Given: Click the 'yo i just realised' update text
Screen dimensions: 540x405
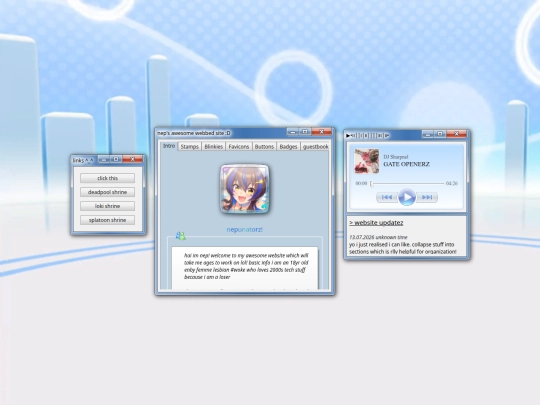Looking at the screenshot, I should [x=402, y=248].
